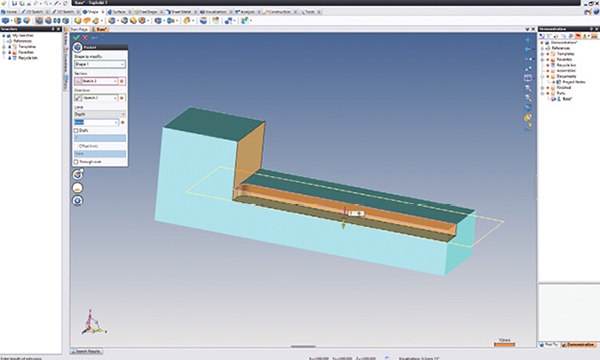
Task: Click the middle round orange icon below dialog
Action: [78, 187]
